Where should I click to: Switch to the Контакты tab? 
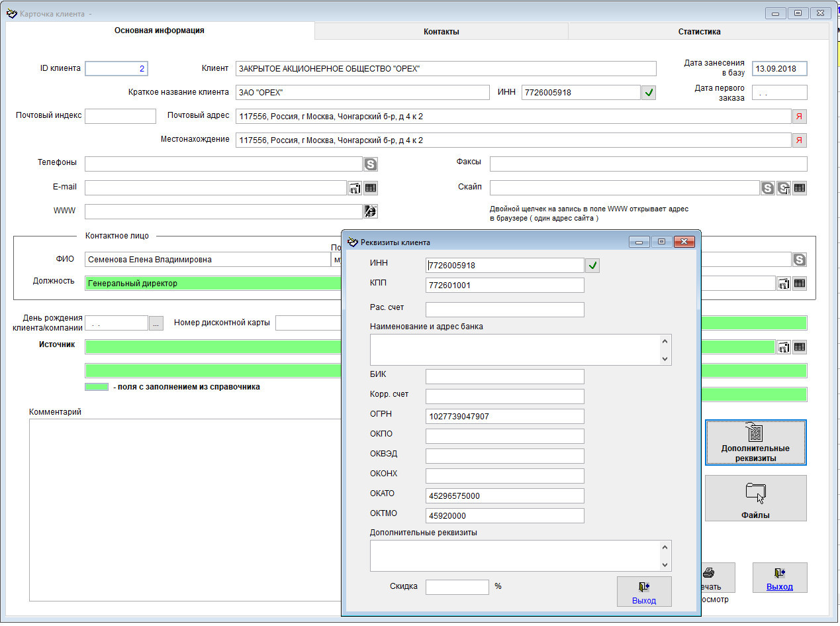click(441, 31)
